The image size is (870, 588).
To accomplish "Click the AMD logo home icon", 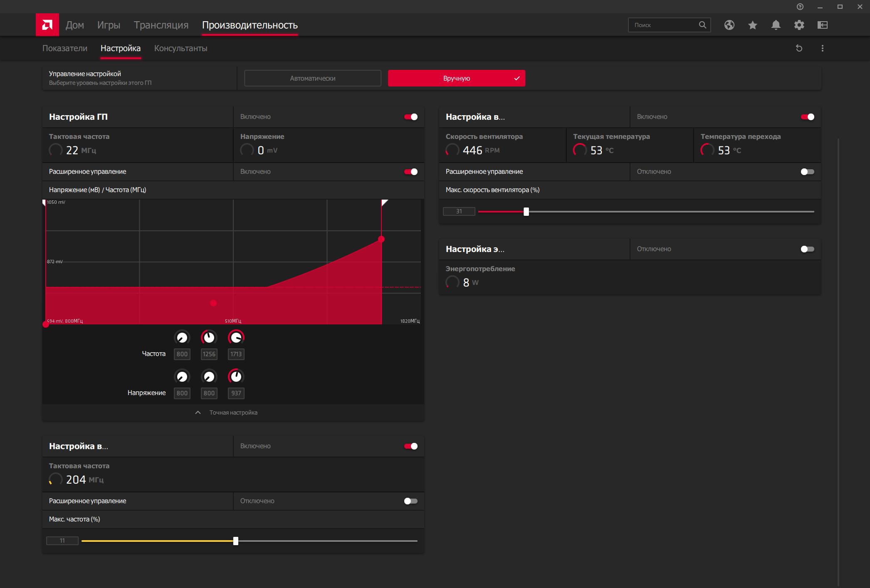I will click(x=47, y=25).
